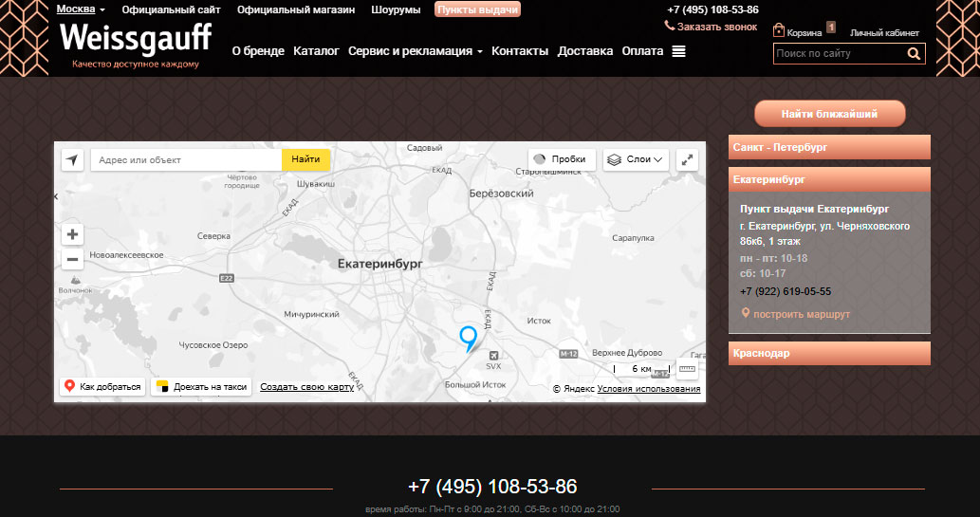The height and width of the screenshot is (517, 980).
Task: Click Заказать звонок link
Action: 717,27
